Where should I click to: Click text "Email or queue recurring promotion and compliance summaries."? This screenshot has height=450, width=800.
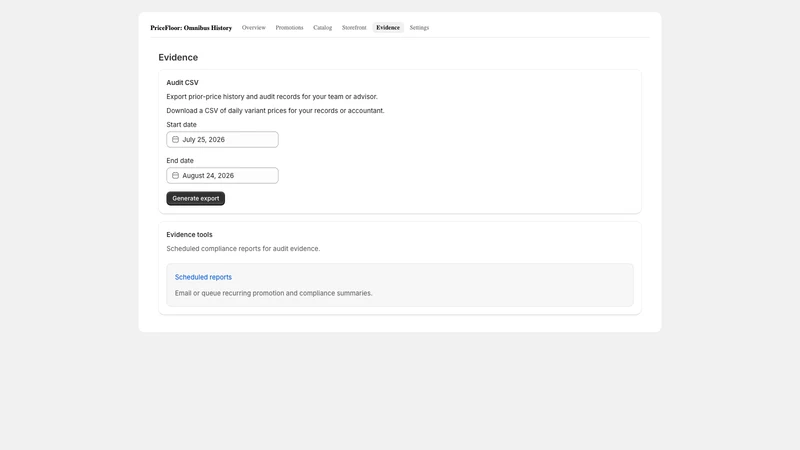click(x=273, y=293)
